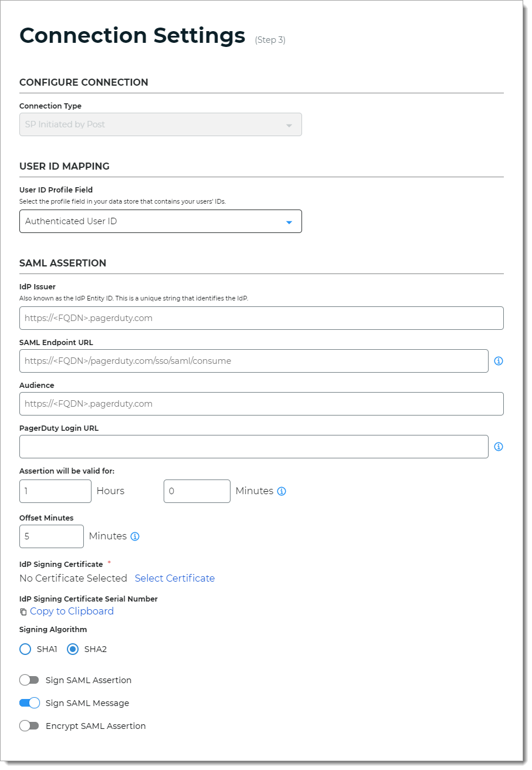The height and width of the screenshot is (770, 532).
Task: Open the User ID Profile Field dropdown arrow
Action: click(289, 222)
